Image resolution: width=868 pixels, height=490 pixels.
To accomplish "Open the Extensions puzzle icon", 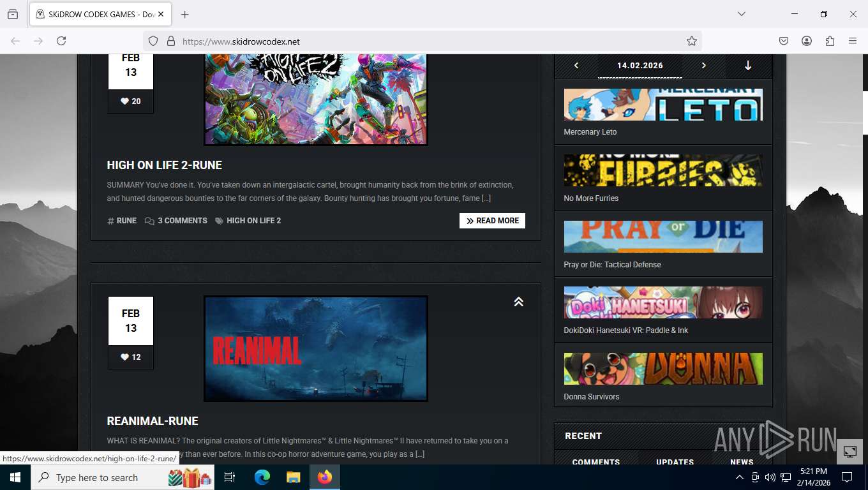I will 830,41.
